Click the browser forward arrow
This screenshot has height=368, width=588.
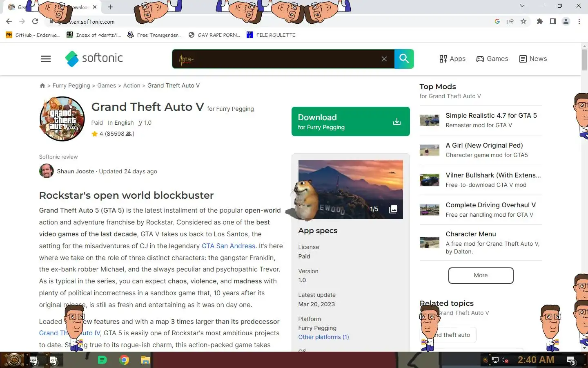click(x=22, y=22)
